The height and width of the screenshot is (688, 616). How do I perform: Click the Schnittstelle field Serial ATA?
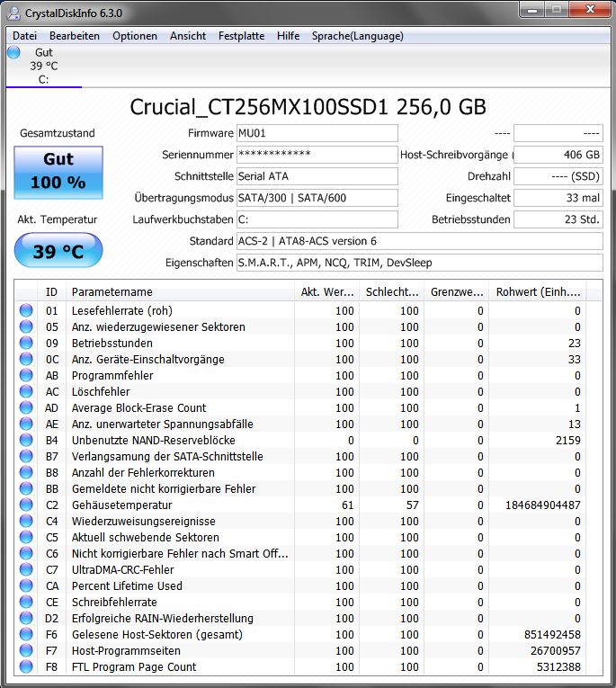tap(317, 176)
